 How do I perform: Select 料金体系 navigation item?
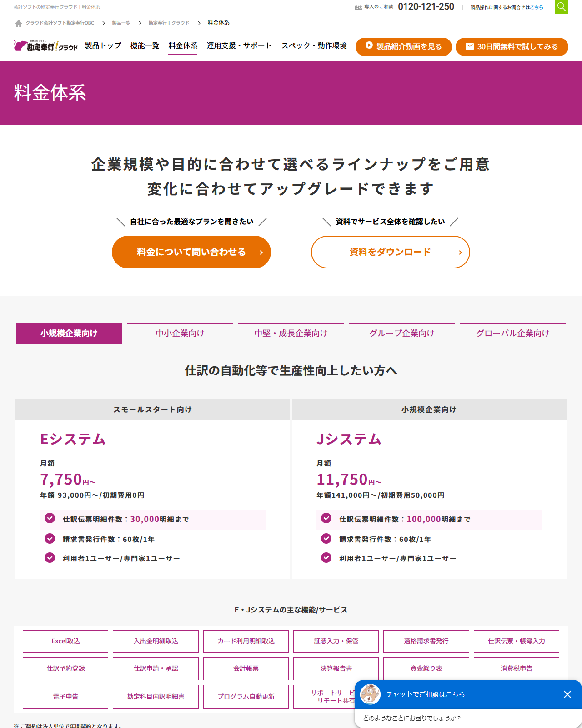tap(183, 45)
